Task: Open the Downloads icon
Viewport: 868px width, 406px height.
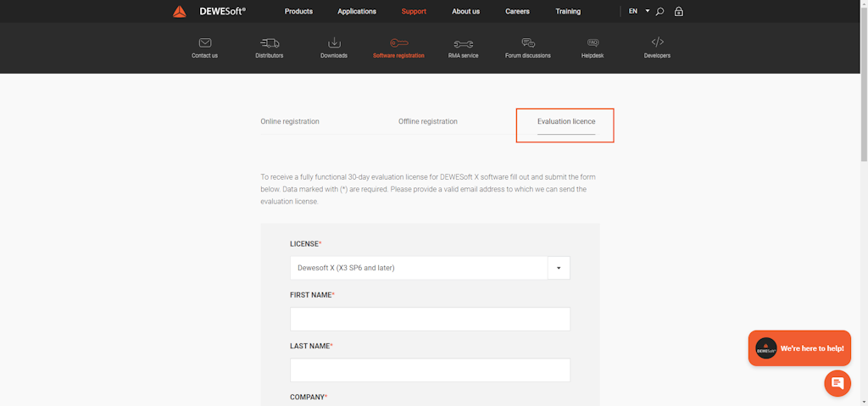Action: coord(334,42)
